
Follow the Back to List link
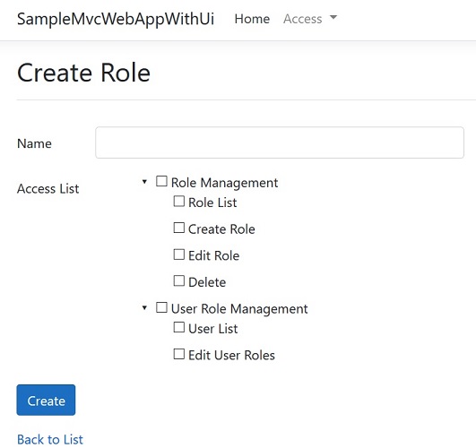pyautogui.click(x=50, y=439)
